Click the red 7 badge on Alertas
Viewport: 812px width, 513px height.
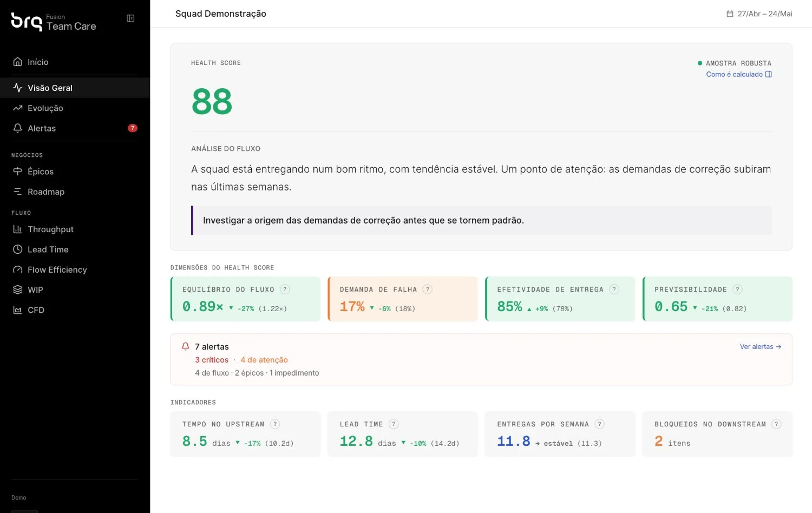tap(133, 128)
